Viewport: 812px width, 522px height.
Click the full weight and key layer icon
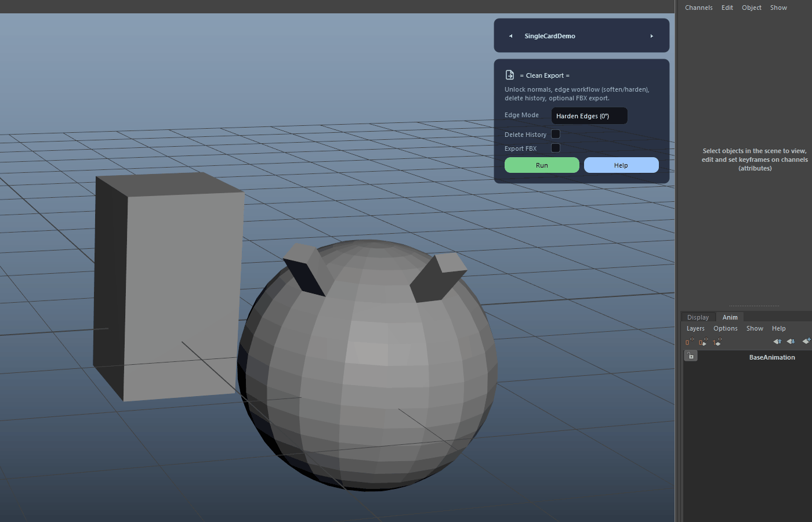coord(717,342)
